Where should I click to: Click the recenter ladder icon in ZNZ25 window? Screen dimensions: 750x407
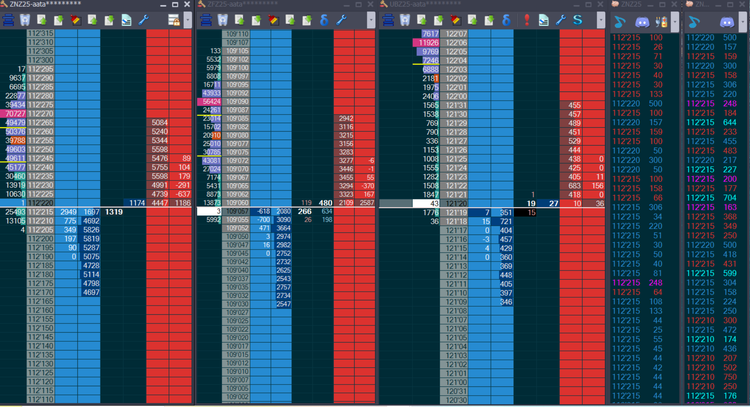click(x=9, y=20)
